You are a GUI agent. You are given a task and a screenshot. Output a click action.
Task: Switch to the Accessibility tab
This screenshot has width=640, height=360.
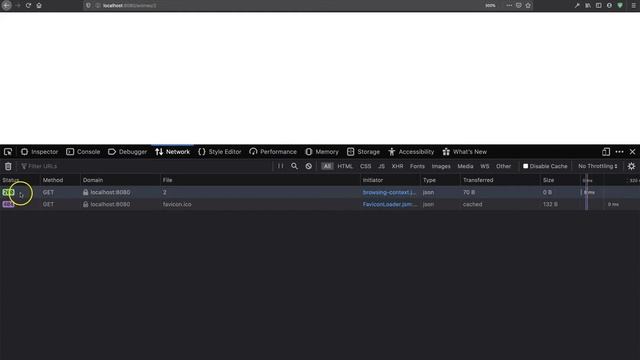pos(411,152)
